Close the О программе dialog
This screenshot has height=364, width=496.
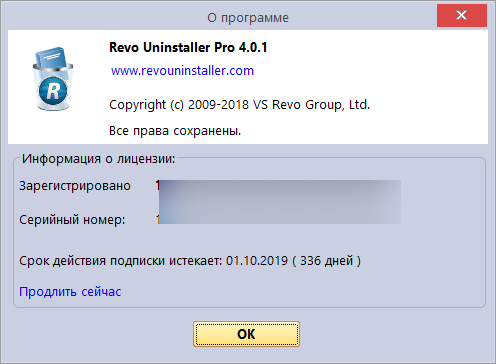[x=462, y=15]
